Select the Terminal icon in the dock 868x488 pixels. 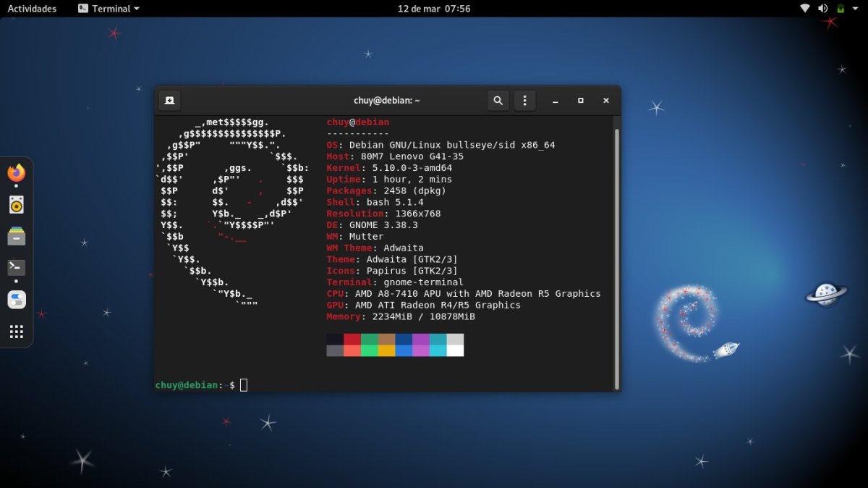17,267
